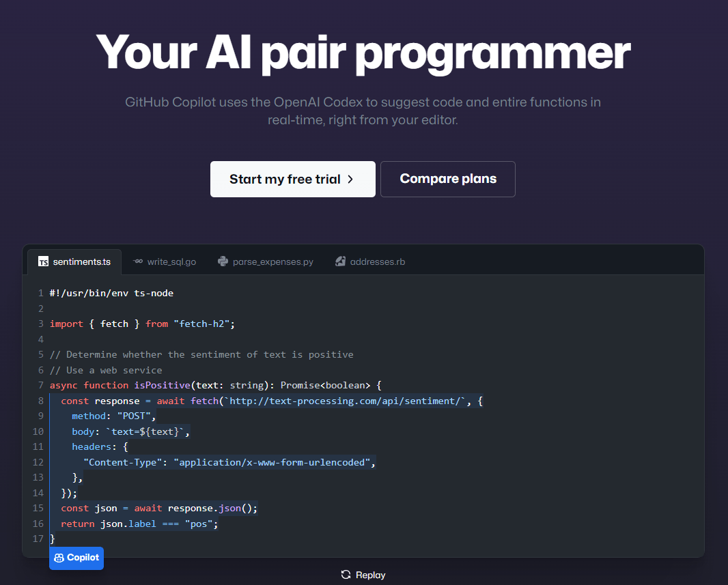Click the chevron arrow in free trial button
This screenshot has width=728, height=585.
click(x=350, y=179)
